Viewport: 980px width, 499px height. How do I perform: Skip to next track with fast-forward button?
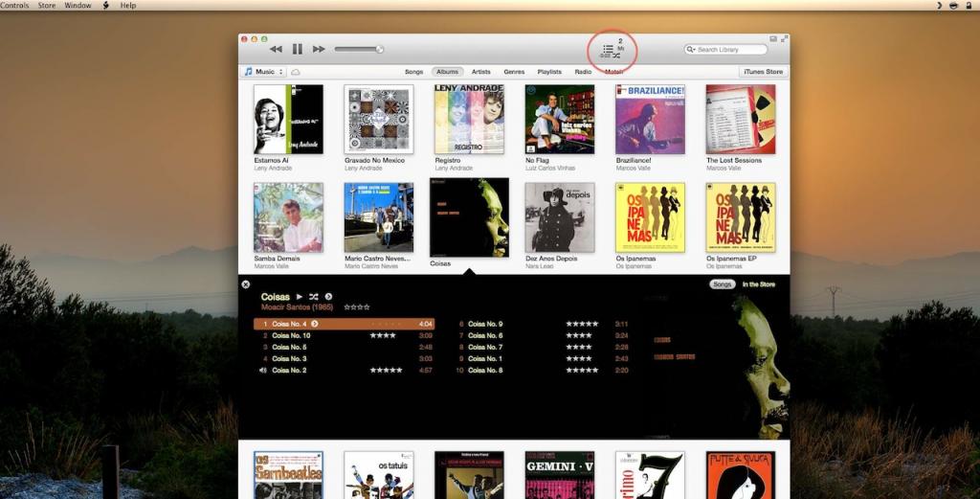(x=319, y=49)
